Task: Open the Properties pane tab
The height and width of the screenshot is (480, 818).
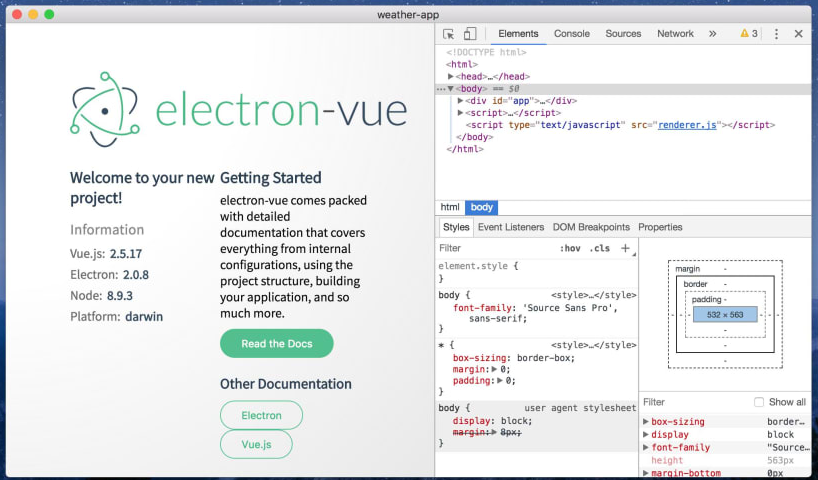Action: click(660, 227)
